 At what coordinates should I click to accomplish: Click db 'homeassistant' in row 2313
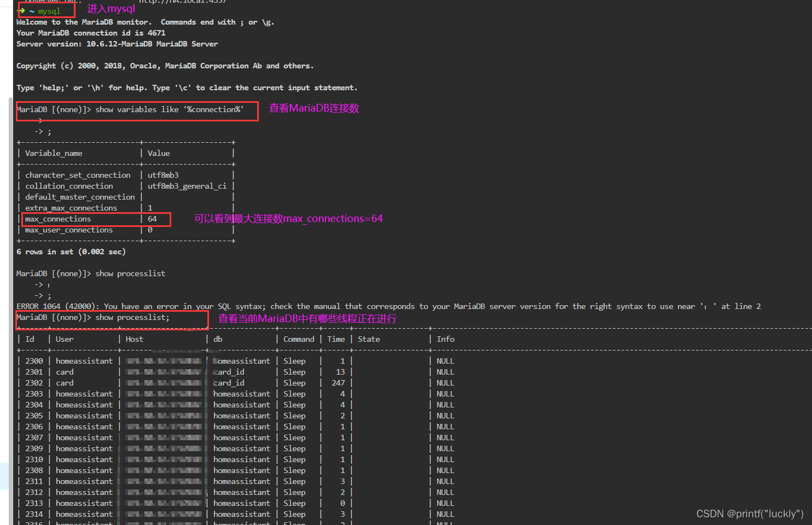242,503
